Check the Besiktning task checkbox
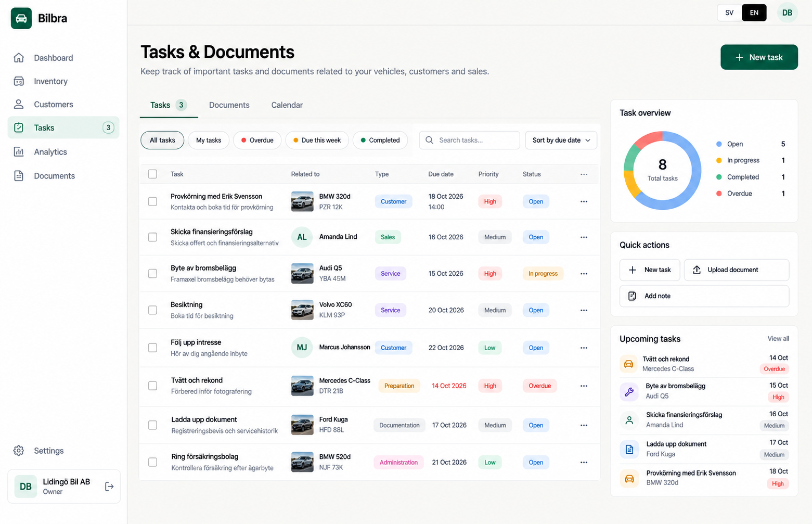 click(152, 310)
